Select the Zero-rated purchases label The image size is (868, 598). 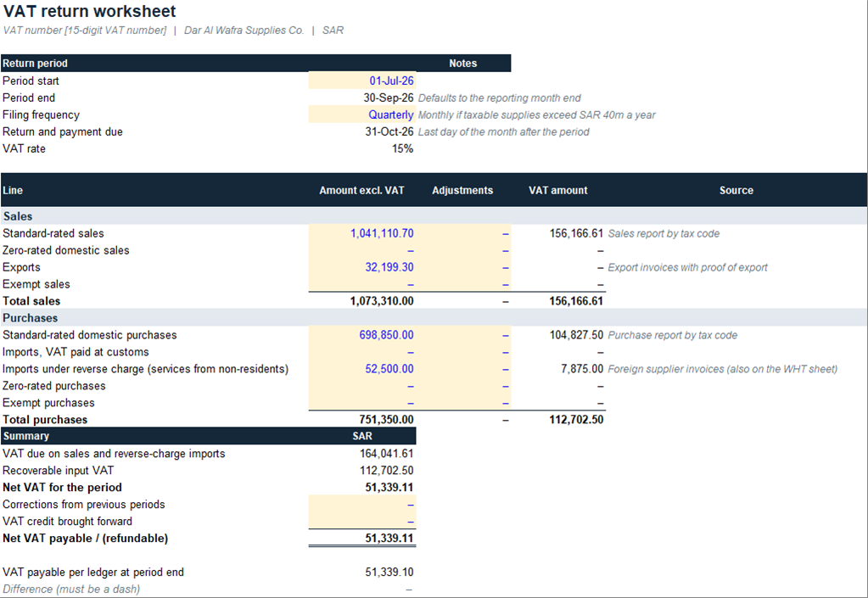point(53,386)
